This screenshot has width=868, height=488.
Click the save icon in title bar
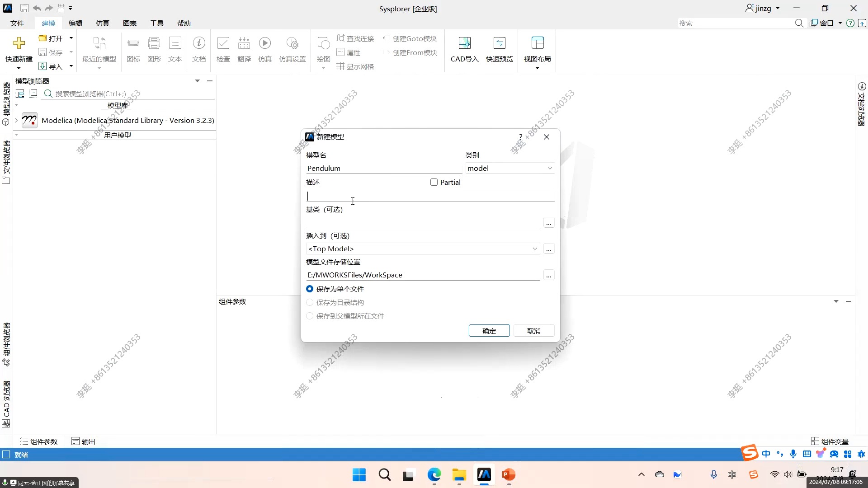(x=24, y=8)
